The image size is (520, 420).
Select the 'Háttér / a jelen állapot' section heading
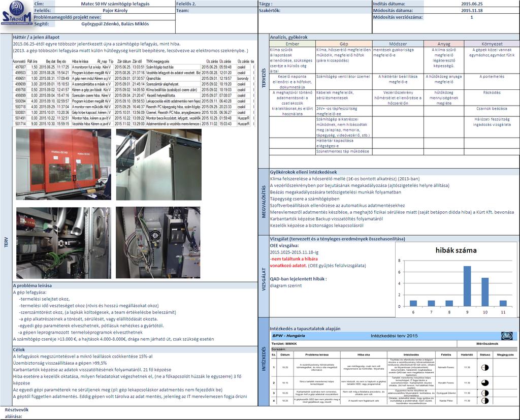pyautogui.click(x=36, y=37)
